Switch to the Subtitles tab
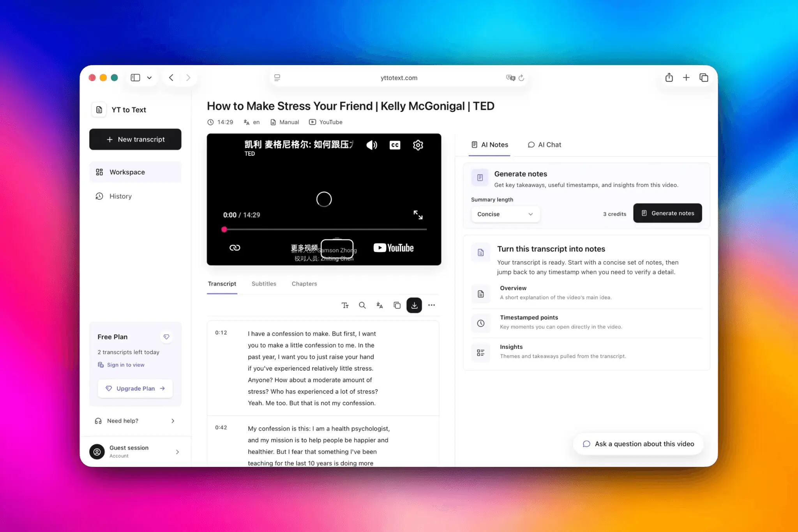 click(264, 284)
